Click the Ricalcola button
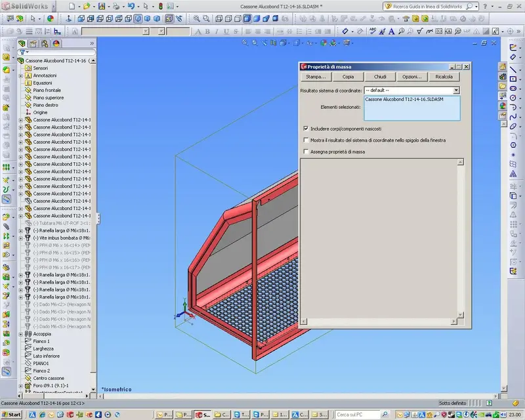The image size is (525, 420). click(x=444, y=77)
